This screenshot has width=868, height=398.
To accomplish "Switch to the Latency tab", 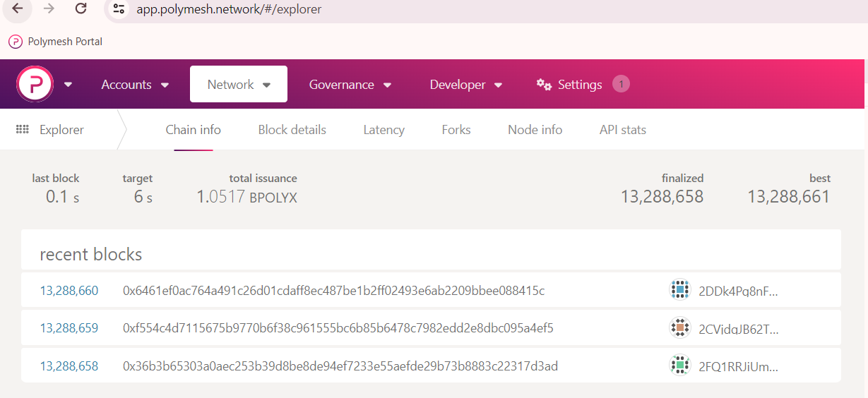I will coord(384,130).
